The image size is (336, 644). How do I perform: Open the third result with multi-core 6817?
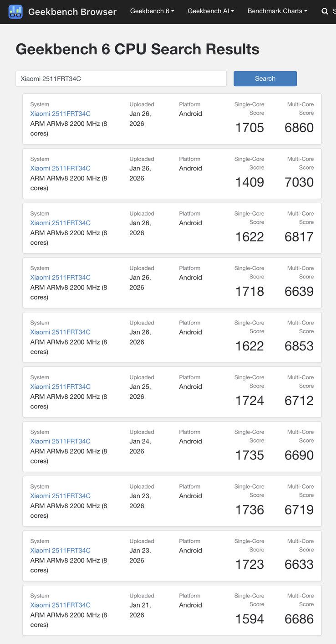60,223
